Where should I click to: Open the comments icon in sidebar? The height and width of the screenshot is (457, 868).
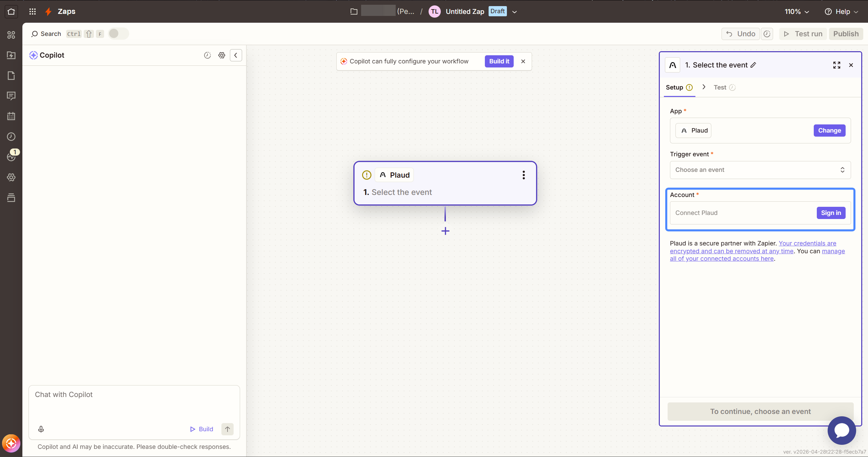[x=11, y=96]
